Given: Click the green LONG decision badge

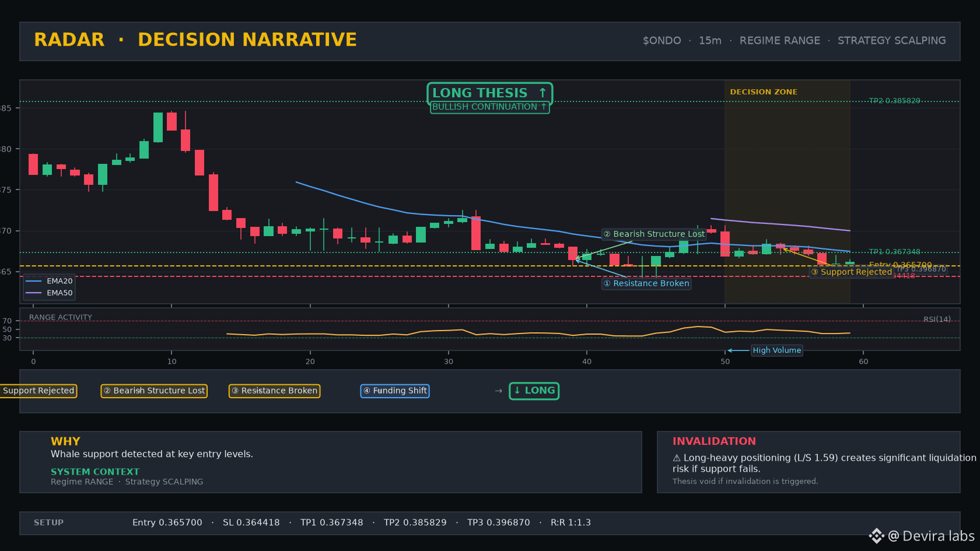Looking at the screenshot, I should click(x=534, y=391).
